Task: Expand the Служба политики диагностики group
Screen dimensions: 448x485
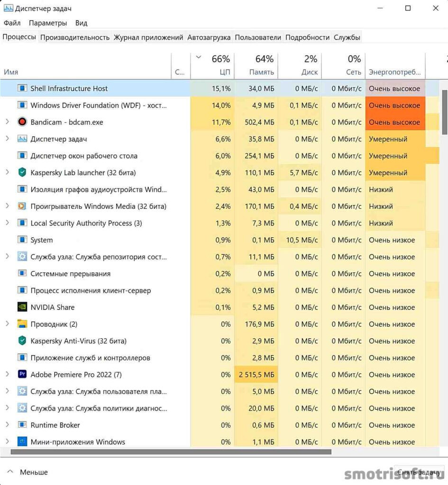Action: pyautogui.click(x=7, y=408)
